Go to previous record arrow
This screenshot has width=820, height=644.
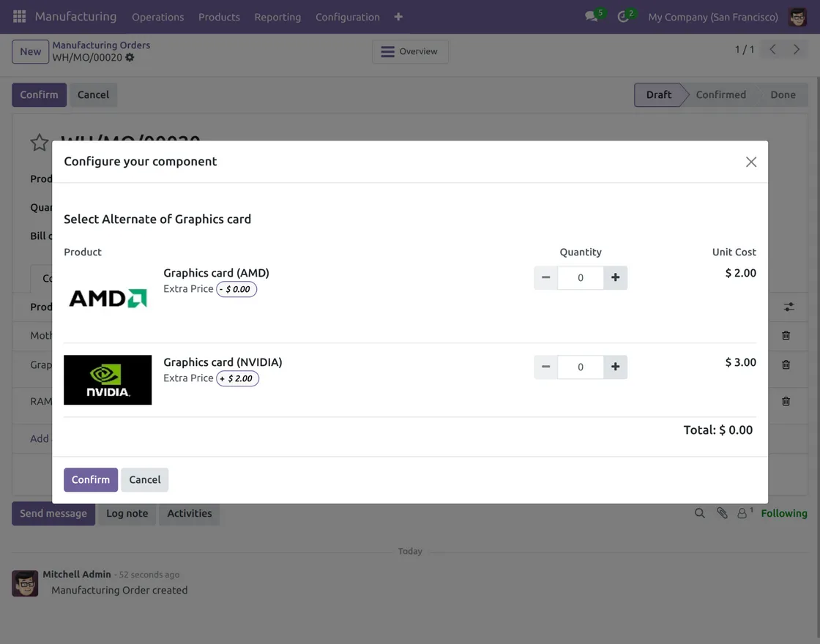coord(772,50)
